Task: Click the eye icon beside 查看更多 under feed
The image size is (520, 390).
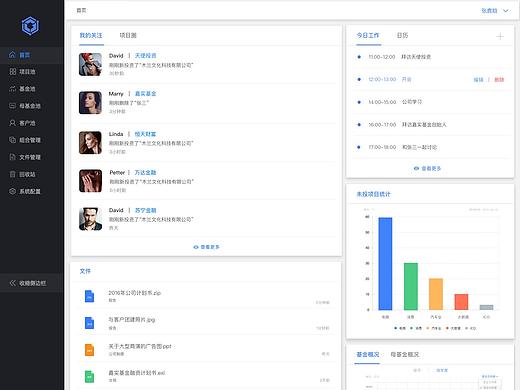Action: [x=196, y=247]
